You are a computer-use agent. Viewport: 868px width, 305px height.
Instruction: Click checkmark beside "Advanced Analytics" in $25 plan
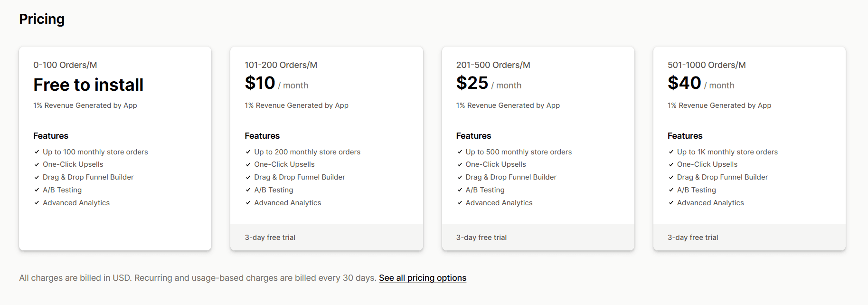point(459,202)
